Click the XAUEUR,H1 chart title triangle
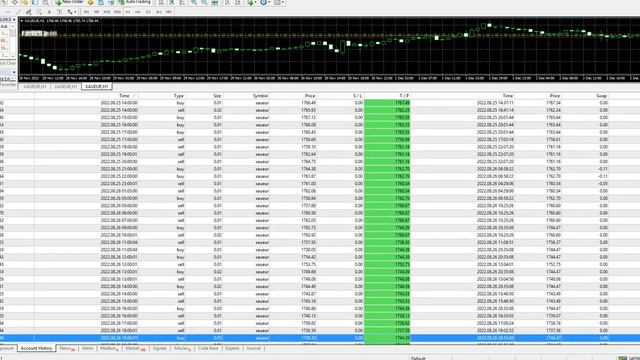This screenshot has height=360, width=640. pyautogui.click(x=22, y=20)
